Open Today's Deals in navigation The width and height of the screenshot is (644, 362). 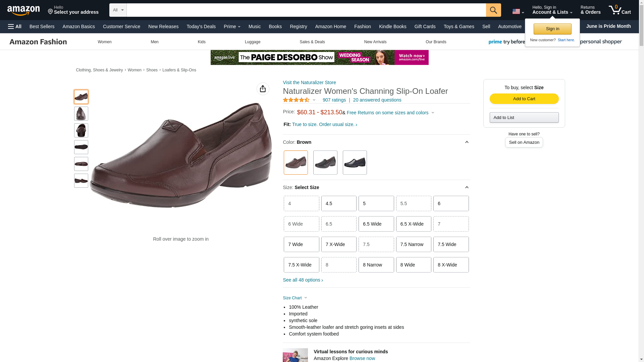click(x=201, y=26)
